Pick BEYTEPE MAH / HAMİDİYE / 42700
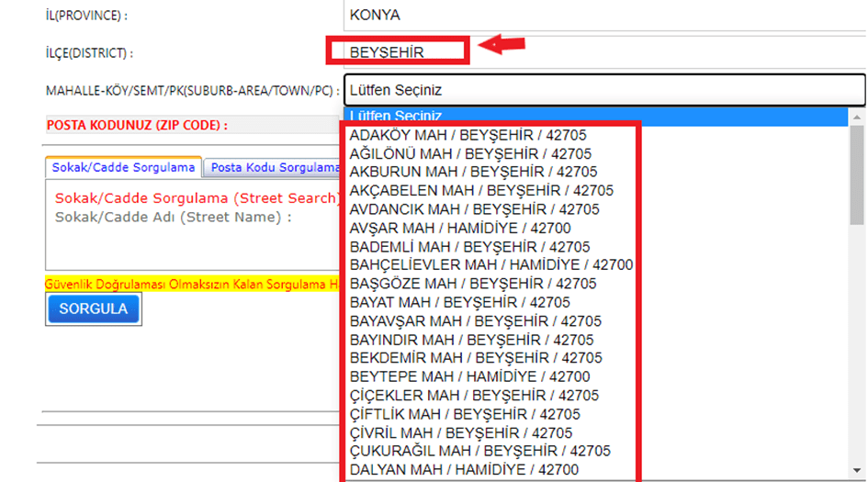The image size is (868, 482). coord(469,376)
